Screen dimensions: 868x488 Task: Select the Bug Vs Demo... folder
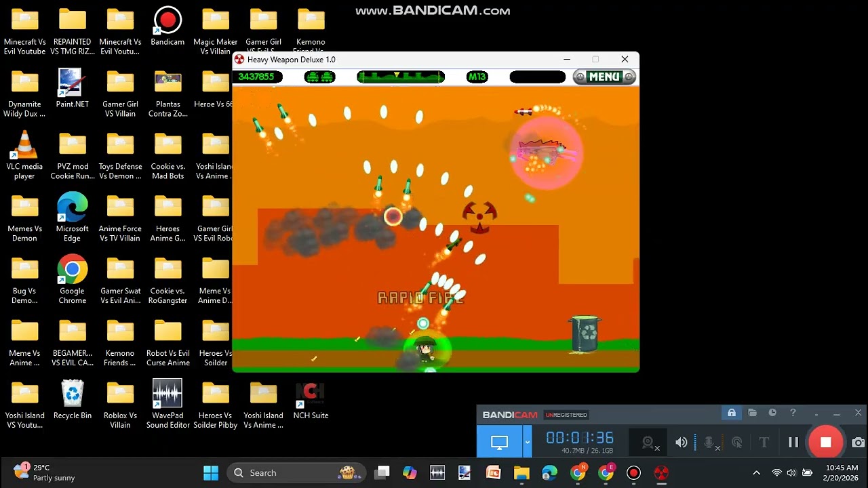click(x=24, y=279)
